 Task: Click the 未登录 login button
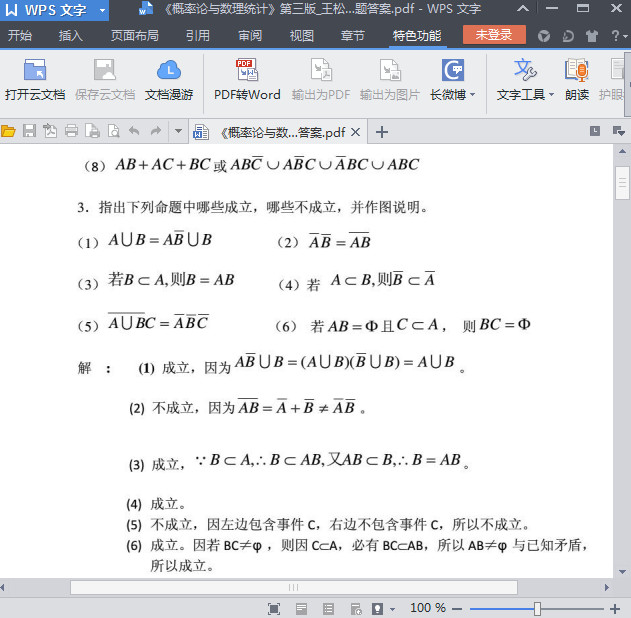coord(494,35)
